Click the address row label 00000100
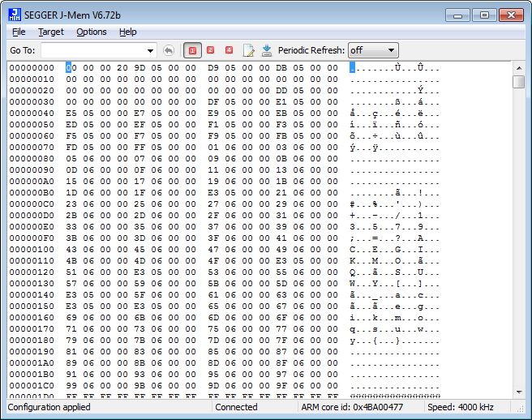Viewport: 532px width, 420px height. tap(32, 250)
